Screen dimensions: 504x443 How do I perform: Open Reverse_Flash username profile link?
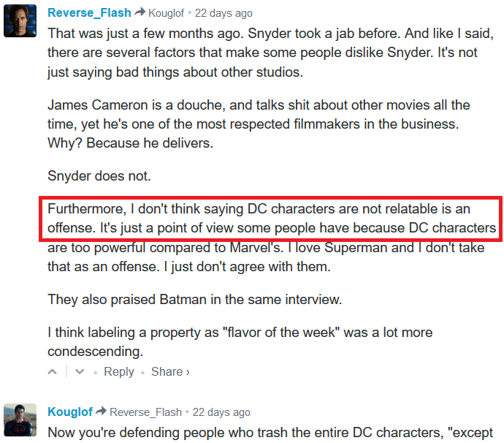pyautogui.click(x=89, y=13)
